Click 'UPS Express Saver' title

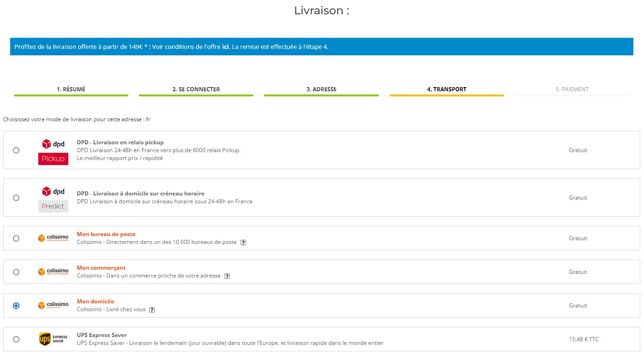coord(102,335)
